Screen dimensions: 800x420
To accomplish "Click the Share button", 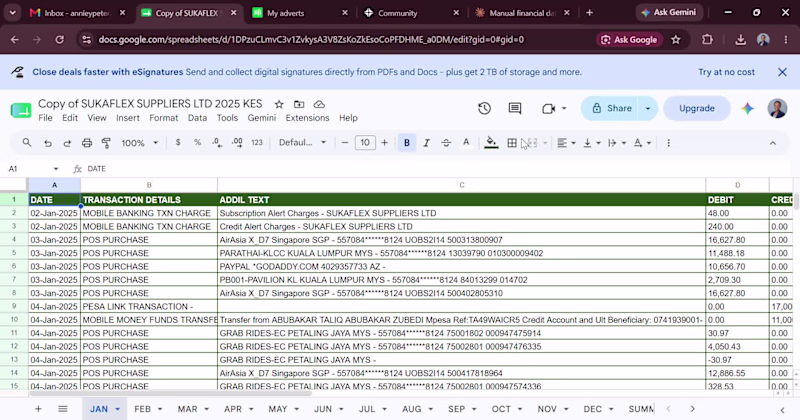I will (612, 108).
